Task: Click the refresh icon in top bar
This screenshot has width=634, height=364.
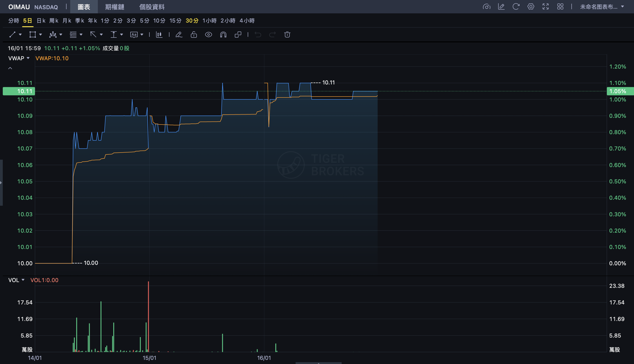Action: pos(516,7)
